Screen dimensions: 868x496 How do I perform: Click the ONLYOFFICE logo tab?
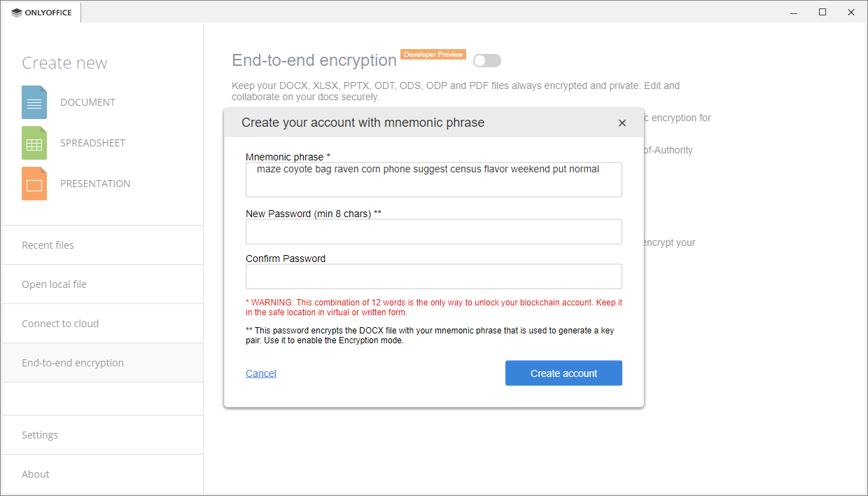click(42, 12)
